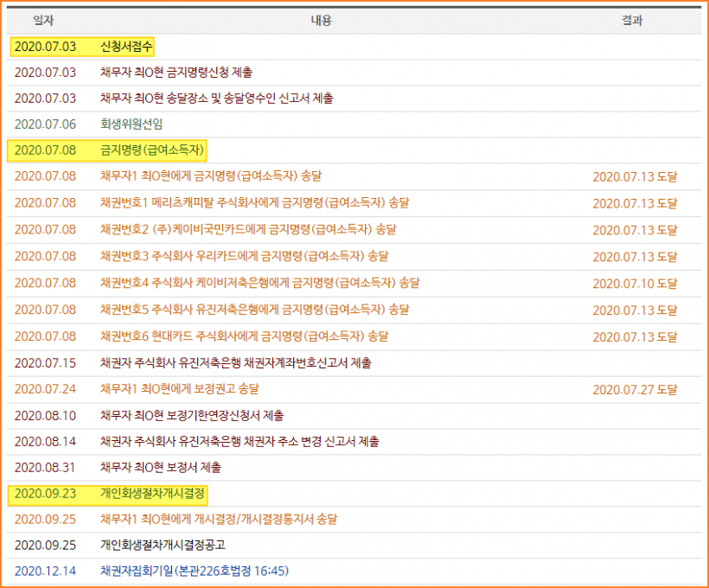Select the 채무자 최O현 금지명령신청 제출 row text

[176, 73]
